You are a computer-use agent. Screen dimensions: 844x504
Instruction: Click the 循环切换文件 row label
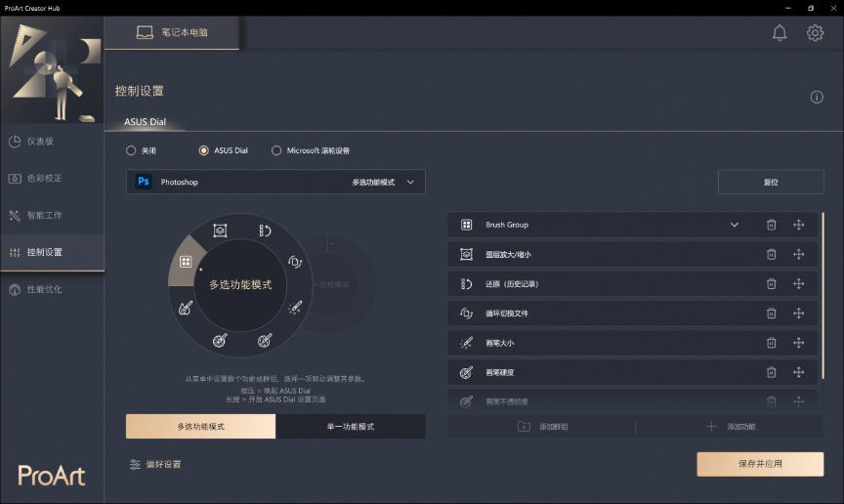[507, 314]
